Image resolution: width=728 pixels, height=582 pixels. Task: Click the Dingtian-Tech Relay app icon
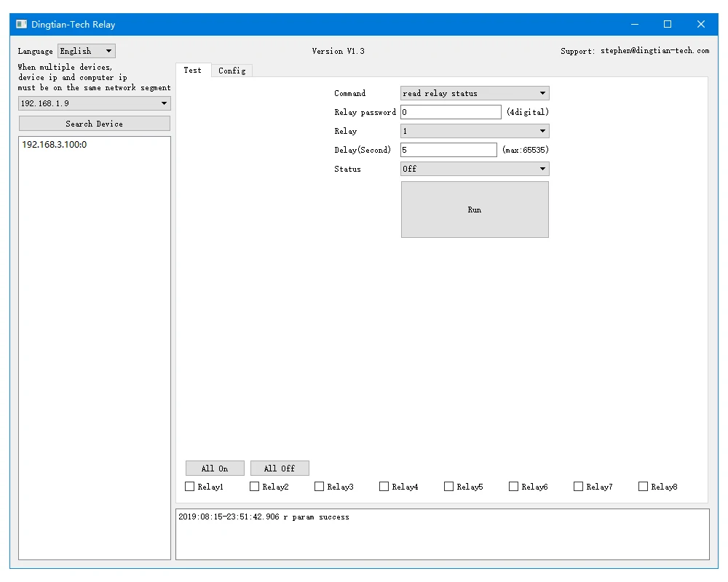coord(21,24)
